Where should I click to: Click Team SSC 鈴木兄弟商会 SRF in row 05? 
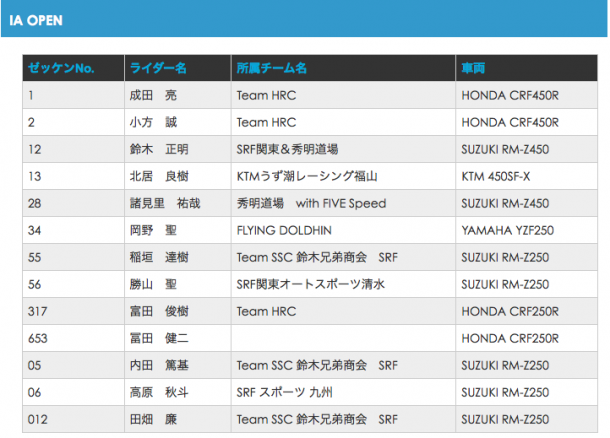317,365
